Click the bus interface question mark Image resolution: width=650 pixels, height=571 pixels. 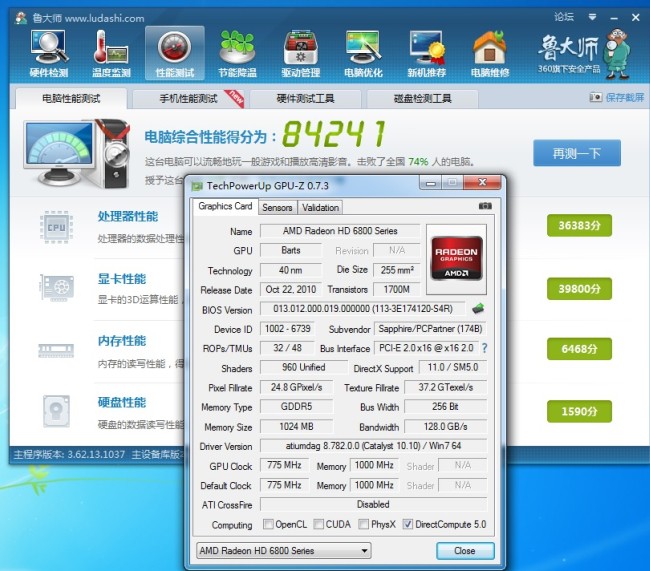click(x=484, y=348)
